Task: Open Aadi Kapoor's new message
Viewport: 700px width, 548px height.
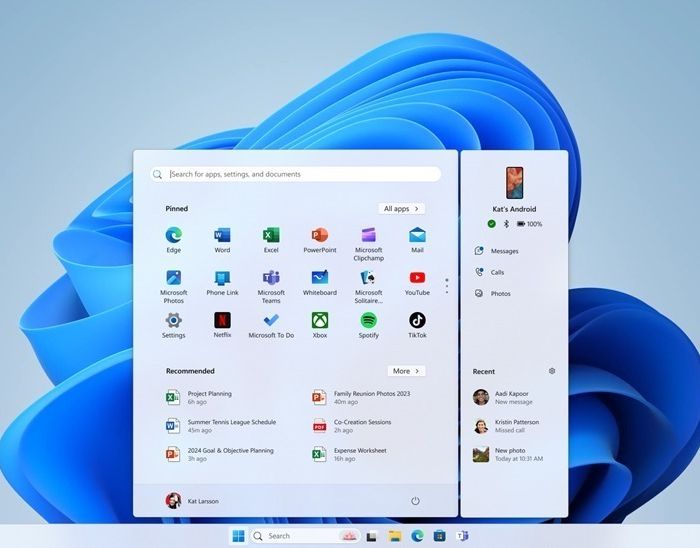Action: coord(503,397)
